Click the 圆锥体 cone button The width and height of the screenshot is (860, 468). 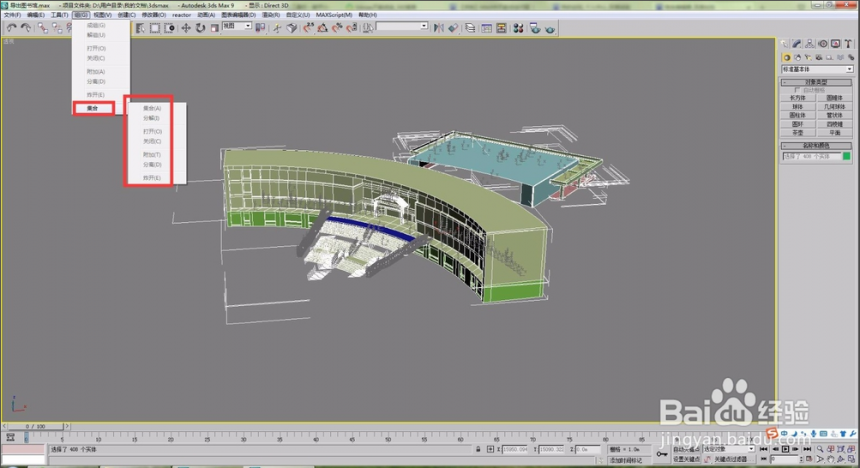[834, 98]
